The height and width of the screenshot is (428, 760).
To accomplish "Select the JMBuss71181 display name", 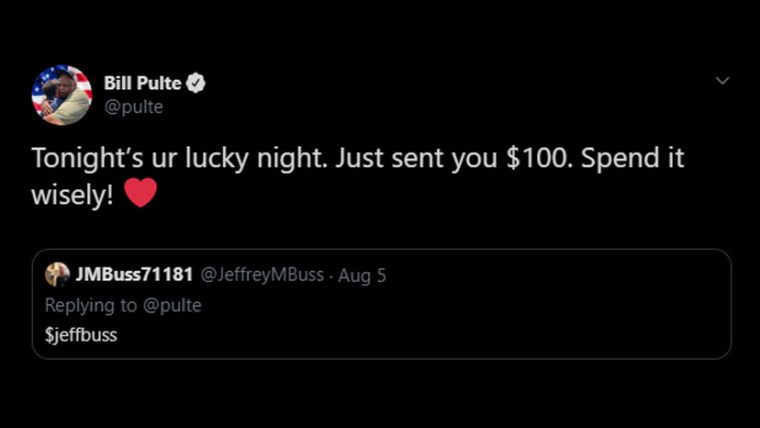I will coord(135,275).
